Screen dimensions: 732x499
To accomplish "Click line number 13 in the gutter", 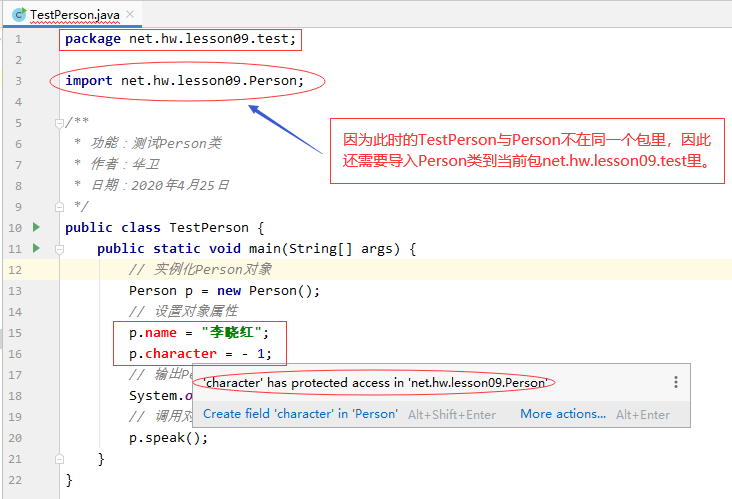I will point(15,291).
